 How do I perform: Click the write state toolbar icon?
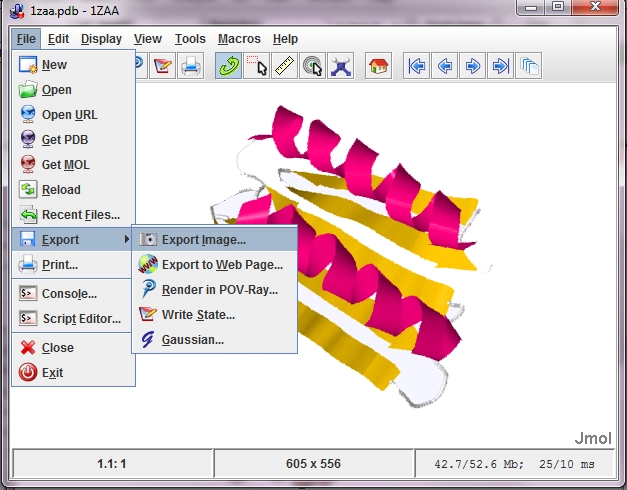(x=163, y=66)
